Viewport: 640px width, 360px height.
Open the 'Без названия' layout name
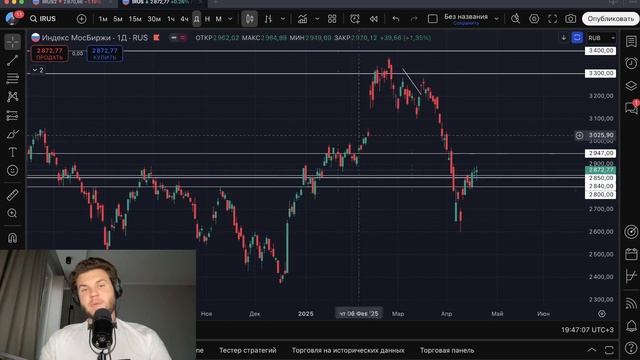pos(466,18)
